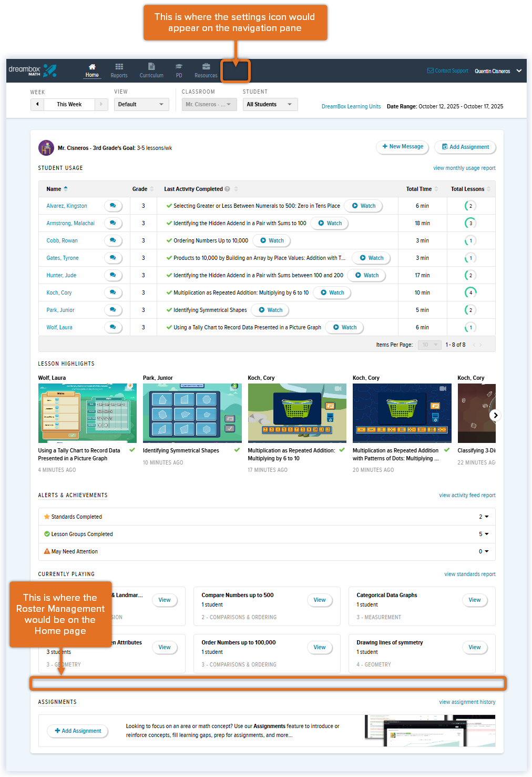Message Park, Junior chat icon

pyautogui.click(x=113, y=310)
